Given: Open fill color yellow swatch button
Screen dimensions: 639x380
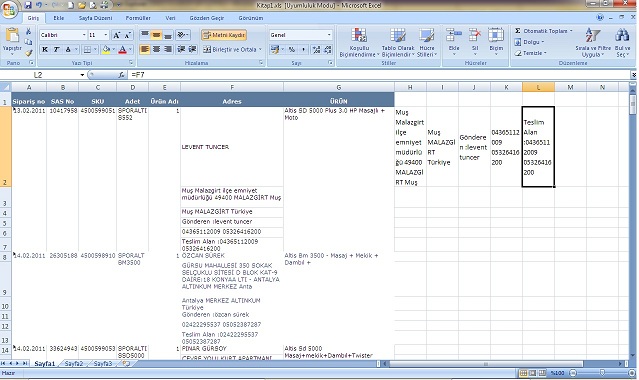Looking at the screenshot, I should (x=106, y=50).
